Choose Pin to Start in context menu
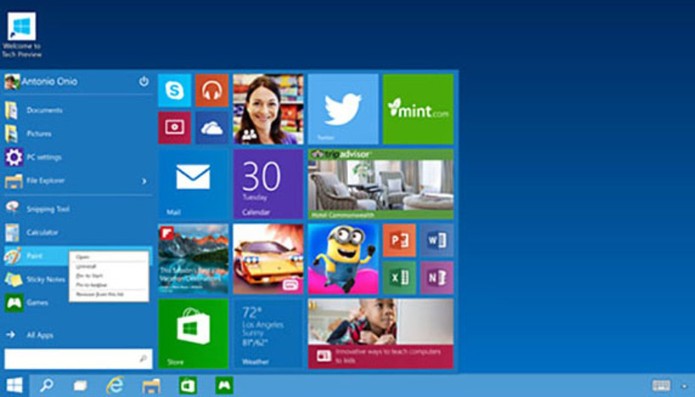The height and width of the screenshot is (397, 695). 109,276
